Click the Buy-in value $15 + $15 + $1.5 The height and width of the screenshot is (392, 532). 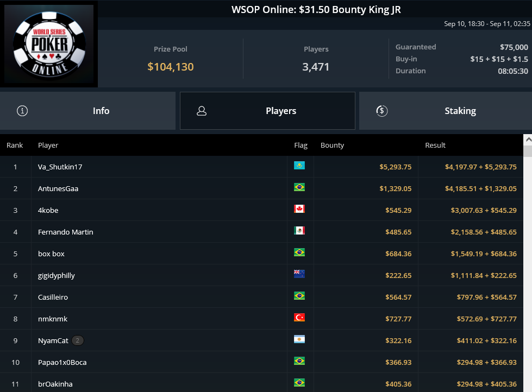(499, 59)
